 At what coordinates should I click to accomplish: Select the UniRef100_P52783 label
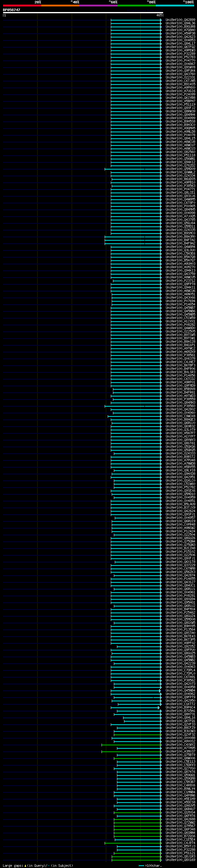tap(180, 57)
